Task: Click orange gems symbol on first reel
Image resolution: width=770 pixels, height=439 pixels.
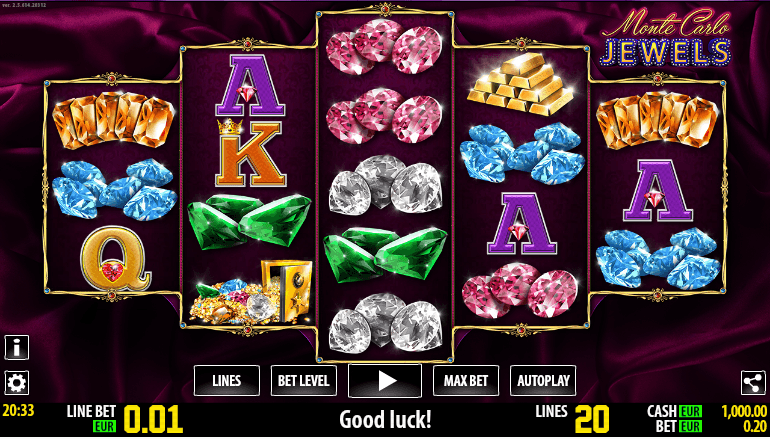Action: [x=113, y=120]
